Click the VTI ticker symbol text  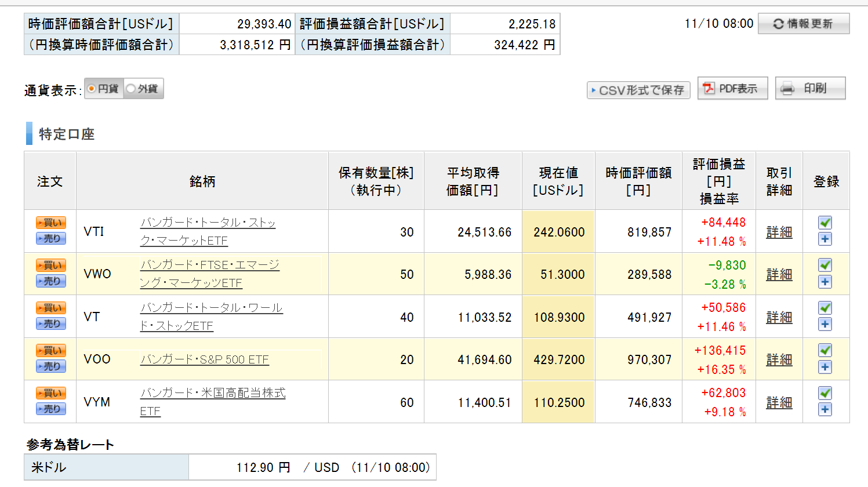(94, 232)
